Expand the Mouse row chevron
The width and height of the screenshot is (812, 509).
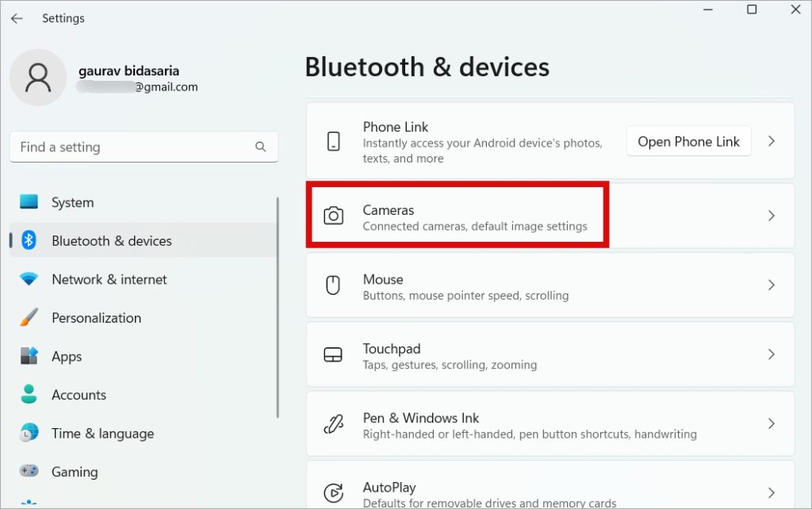771,285
